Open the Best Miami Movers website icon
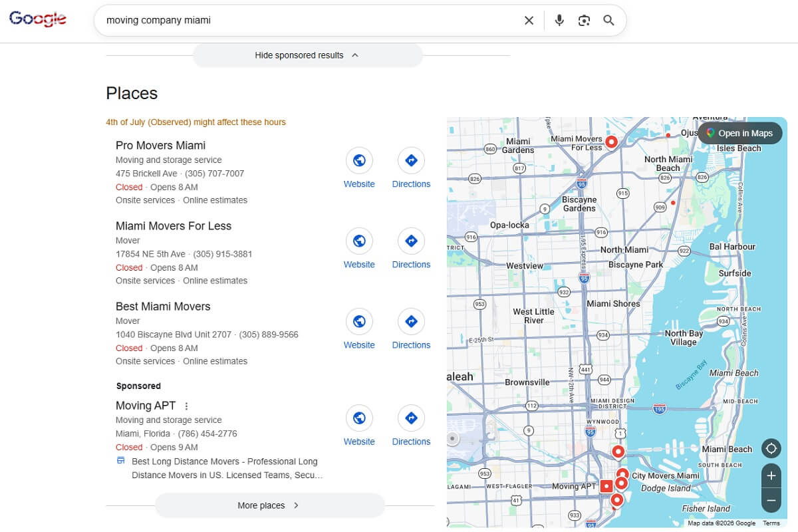 pyautogui.click(x=359, y=321)
